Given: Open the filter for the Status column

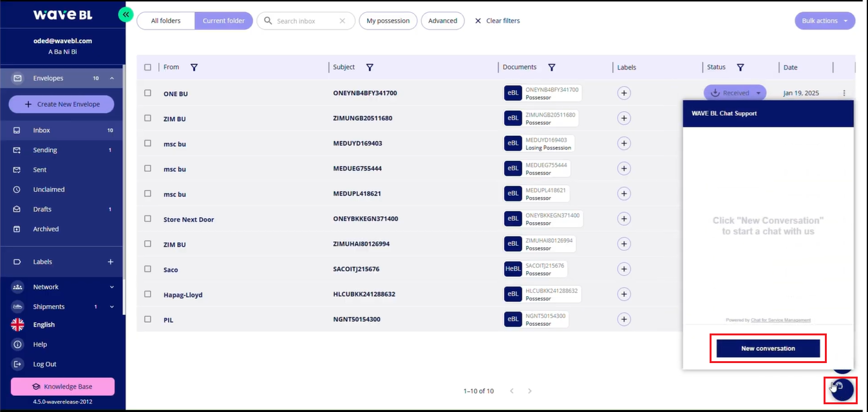Looking at the screenshot, I should pos(740,67).
